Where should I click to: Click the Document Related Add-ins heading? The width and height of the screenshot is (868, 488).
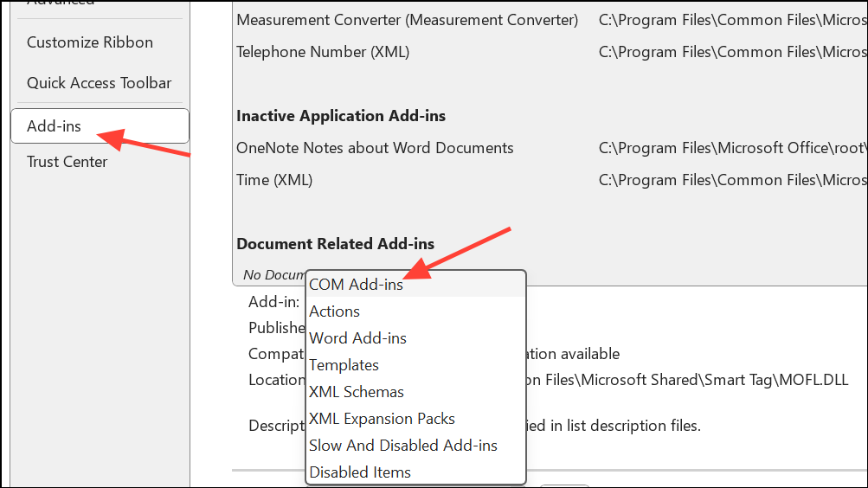335,244
